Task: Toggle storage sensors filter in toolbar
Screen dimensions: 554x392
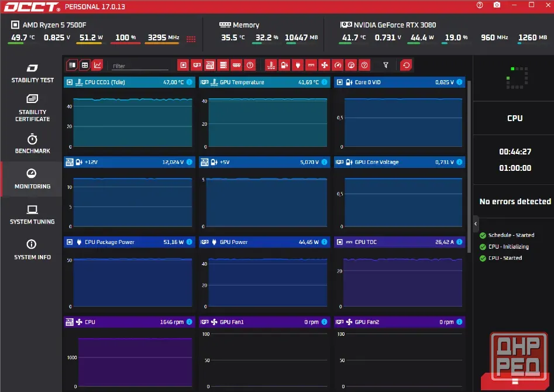Action: coord(223,65)
